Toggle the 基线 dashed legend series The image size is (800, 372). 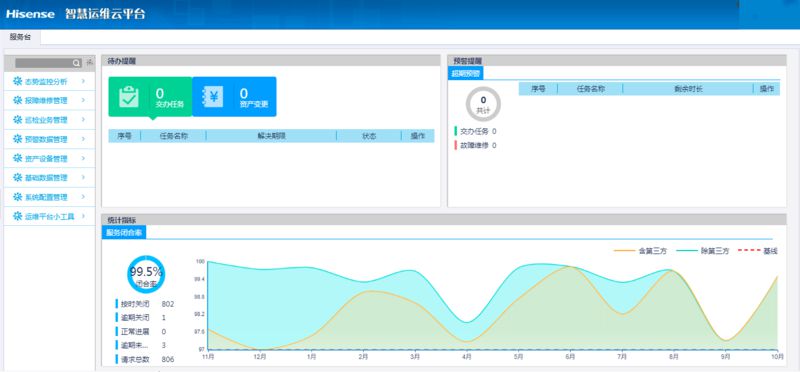758,251
